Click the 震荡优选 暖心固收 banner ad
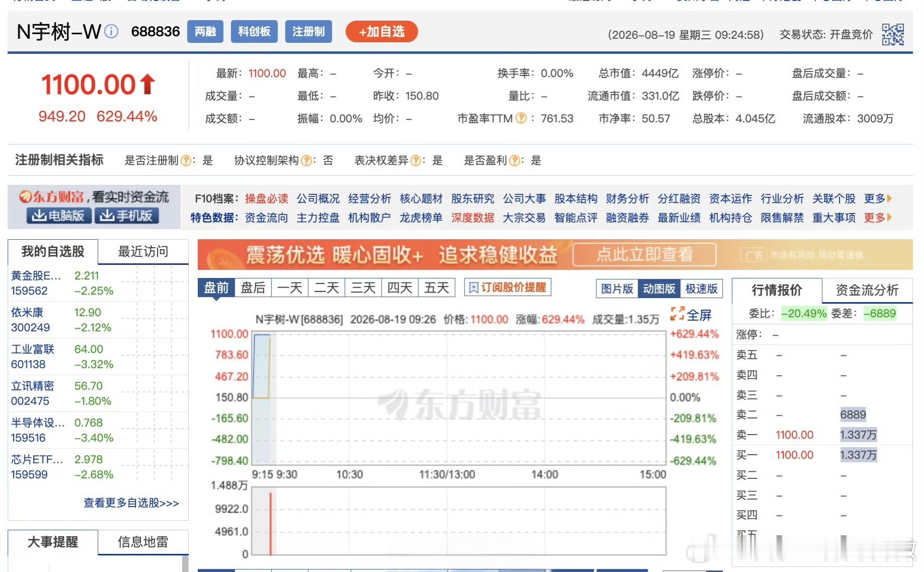The height and width of the screenshot is (572, 924). coord(555,255)
